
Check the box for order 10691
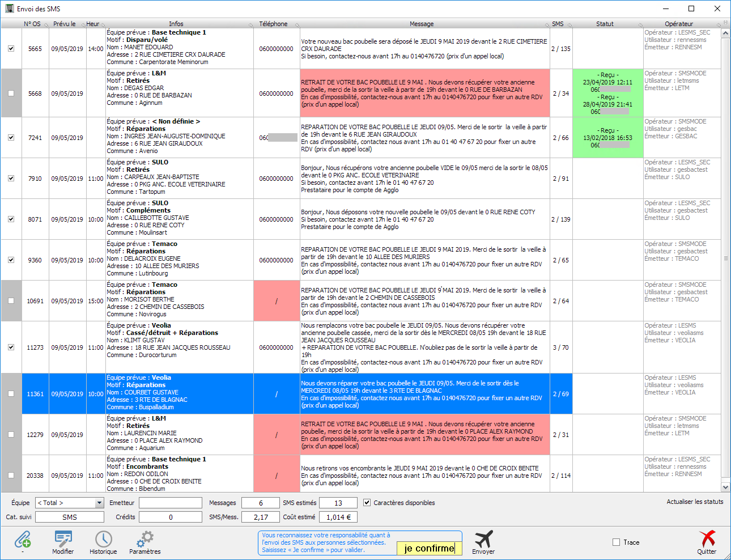click(11, 301)
